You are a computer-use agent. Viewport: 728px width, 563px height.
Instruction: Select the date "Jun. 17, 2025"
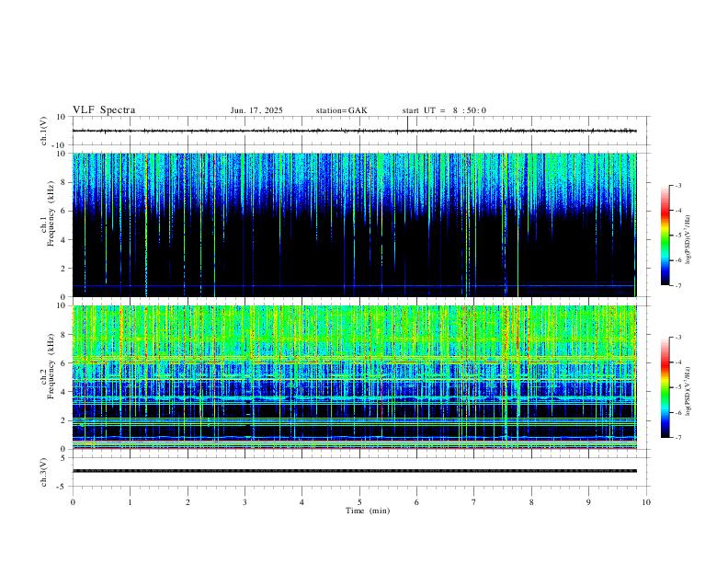pyautogui.click(x=256, y=110)
